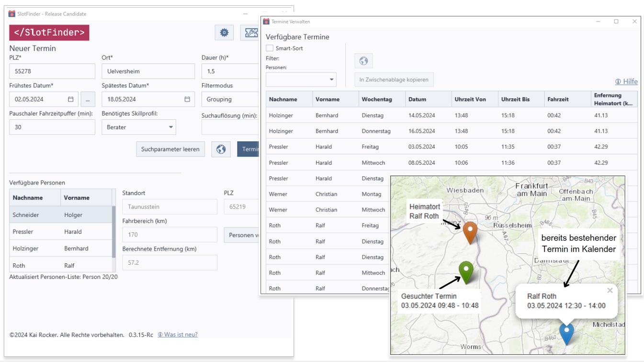The width and height of the screenshot is (644, 362).
Task: Click the PLZ field showing 65219
Action: tap(242, 207)
